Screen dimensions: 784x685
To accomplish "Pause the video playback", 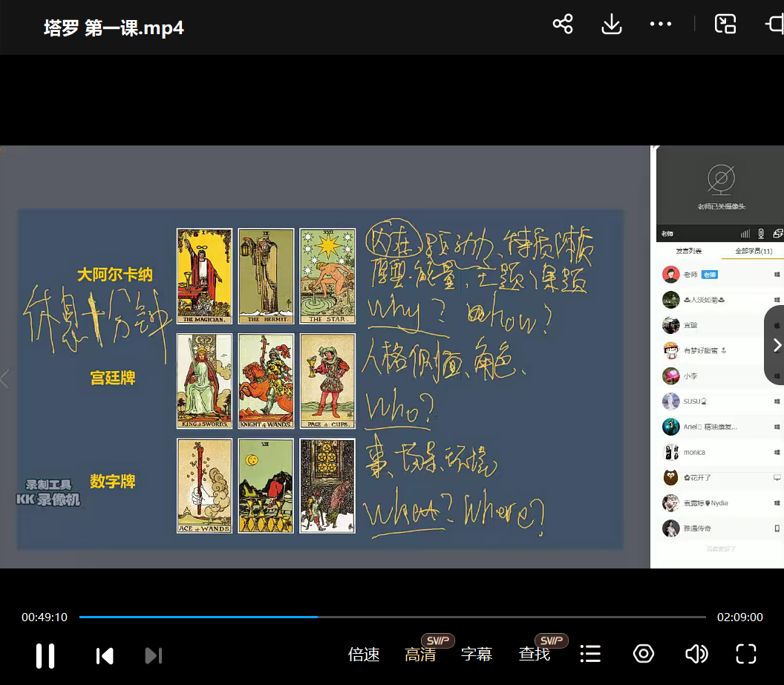I will tap(45, 655).
